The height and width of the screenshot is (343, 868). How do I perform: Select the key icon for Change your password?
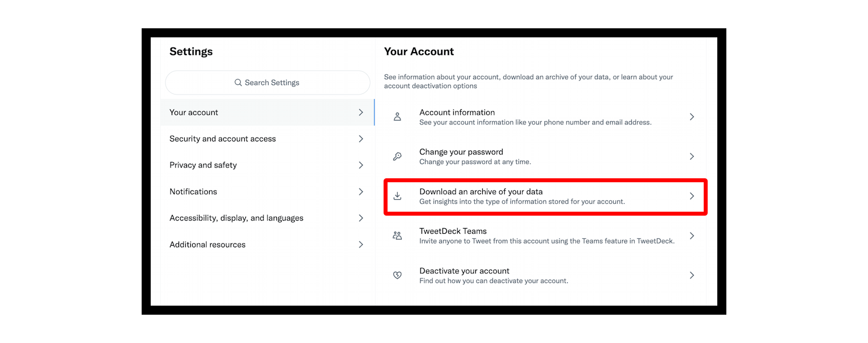tap(397, 156)
